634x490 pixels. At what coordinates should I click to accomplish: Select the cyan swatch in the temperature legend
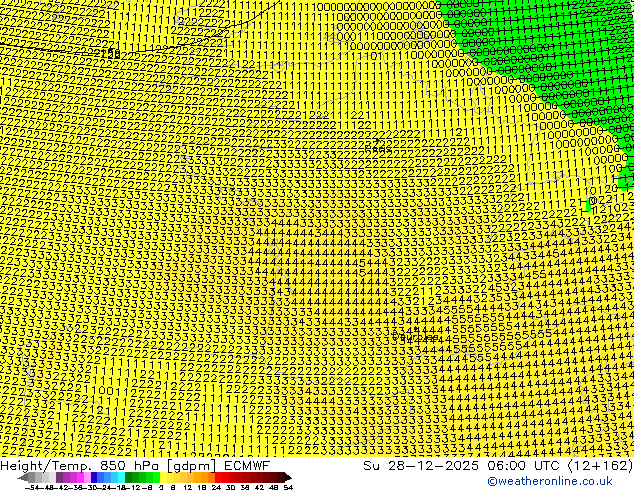121,477
